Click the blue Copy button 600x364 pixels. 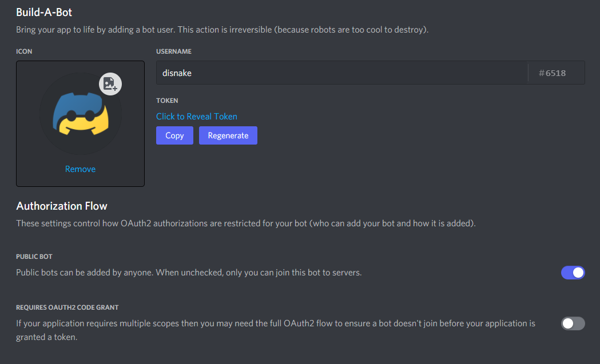174,135
